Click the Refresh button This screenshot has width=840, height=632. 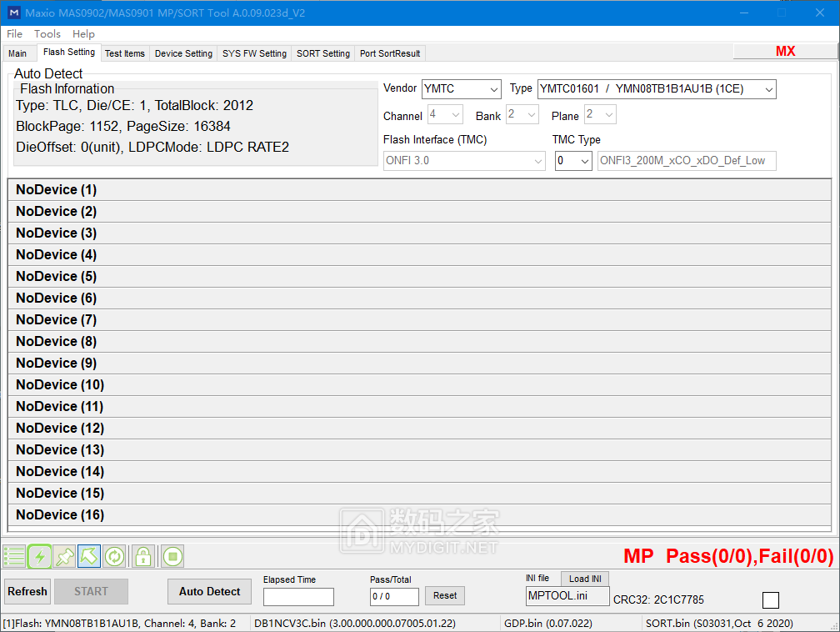coord(27,591)
